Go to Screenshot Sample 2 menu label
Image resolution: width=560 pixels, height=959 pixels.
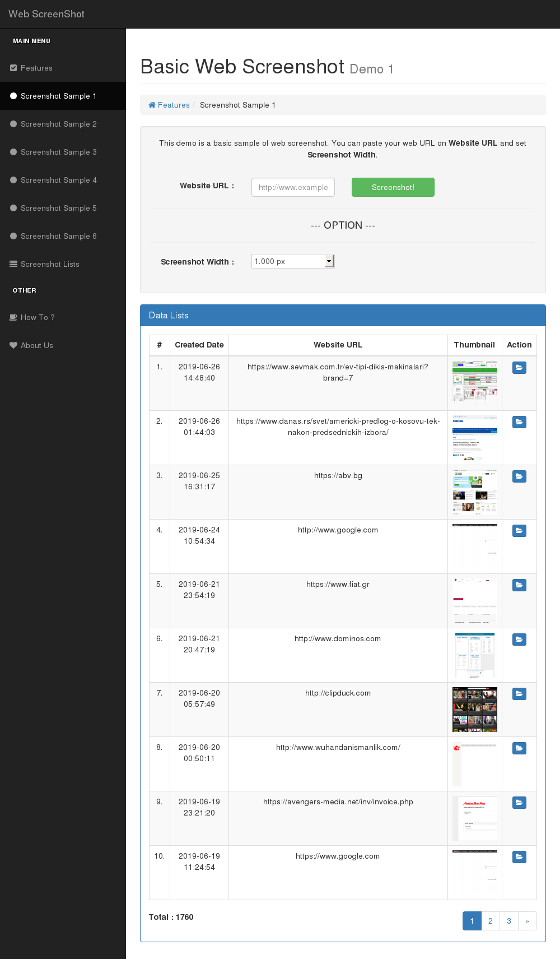(x=59, y=124)
